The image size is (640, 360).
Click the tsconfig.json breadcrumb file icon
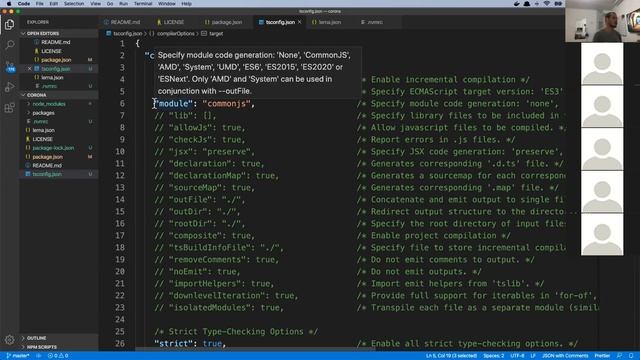point(109,33)
